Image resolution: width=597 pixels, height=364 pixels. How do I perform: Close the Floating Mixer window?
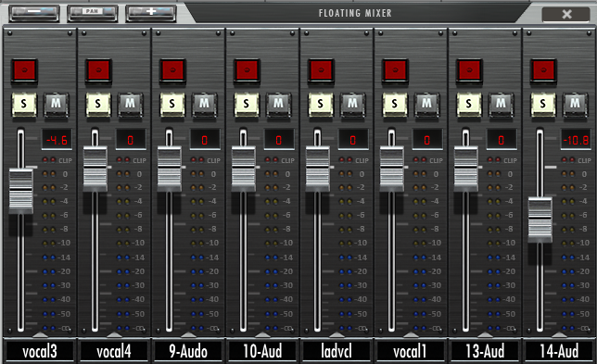(566, 14)
